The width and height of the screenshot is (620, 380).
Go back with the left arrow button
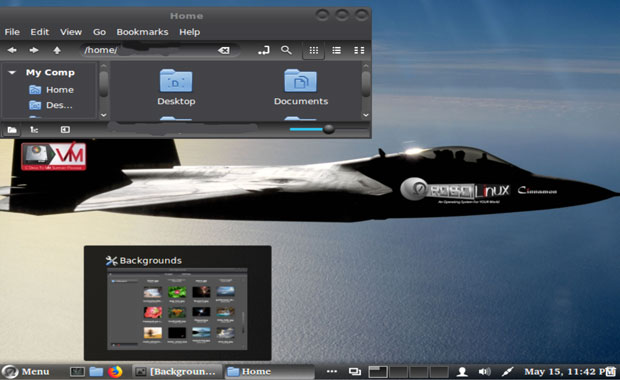tap(12, 50)
